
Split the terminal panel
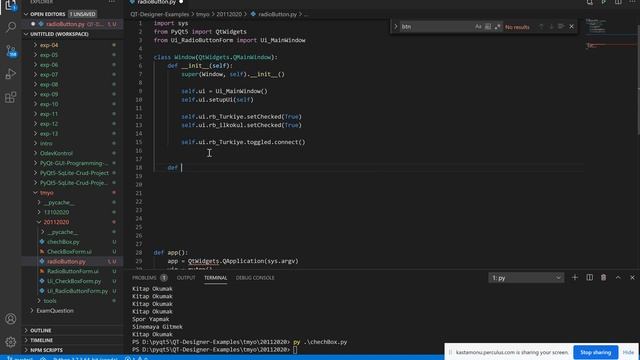[x=589, y=278]
